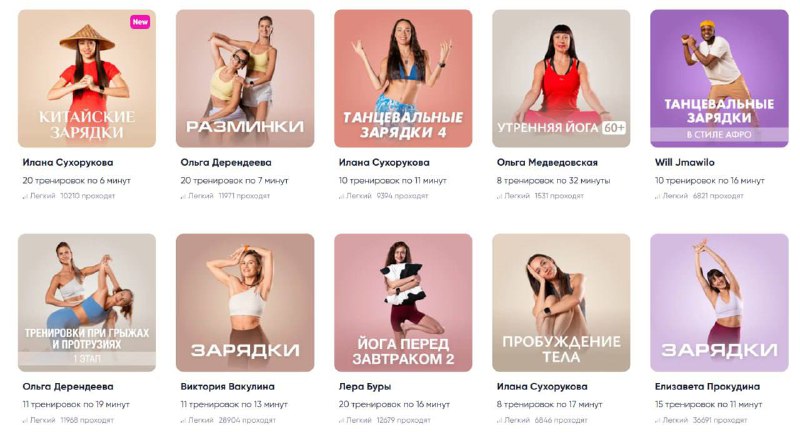
Task: Click the 60+ badge on Утренняя йога
Action: 614,127
